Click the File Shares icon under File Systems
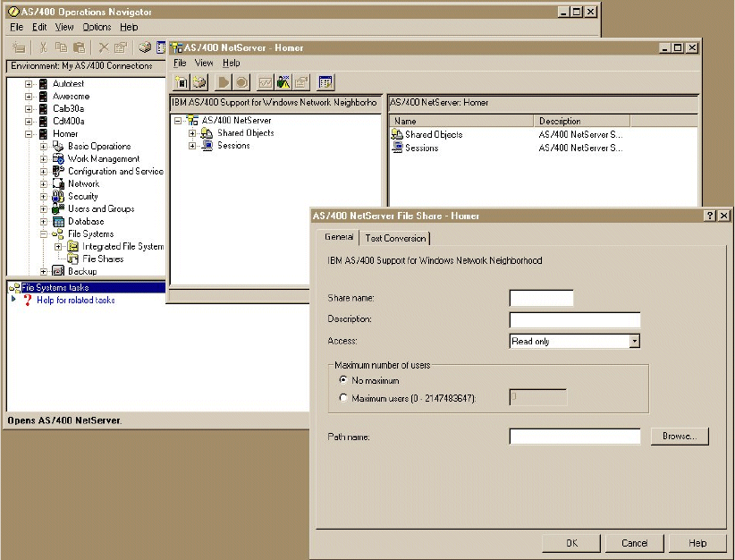The height and width of the screenshot is (560, 735). point(72,259)
